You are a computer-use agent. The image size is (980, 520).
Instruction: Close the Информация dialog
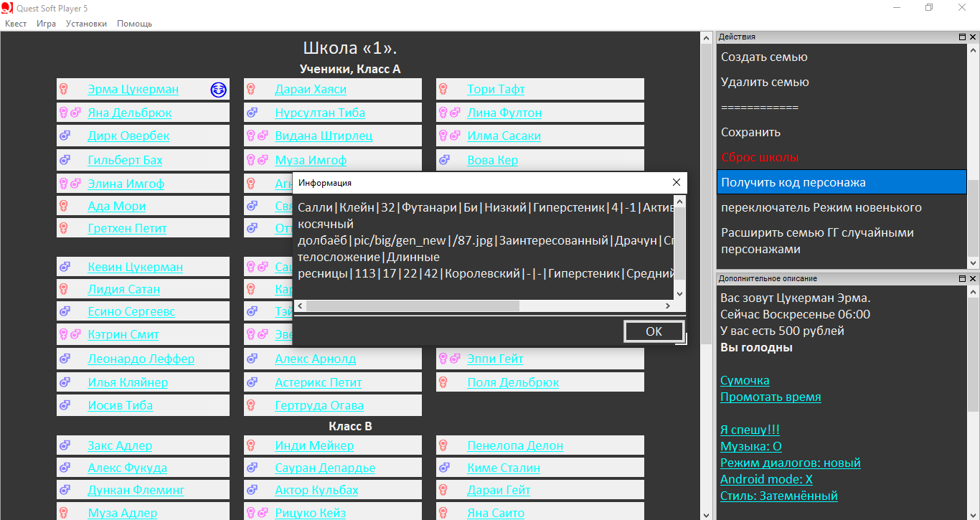[x=676, y=183]
